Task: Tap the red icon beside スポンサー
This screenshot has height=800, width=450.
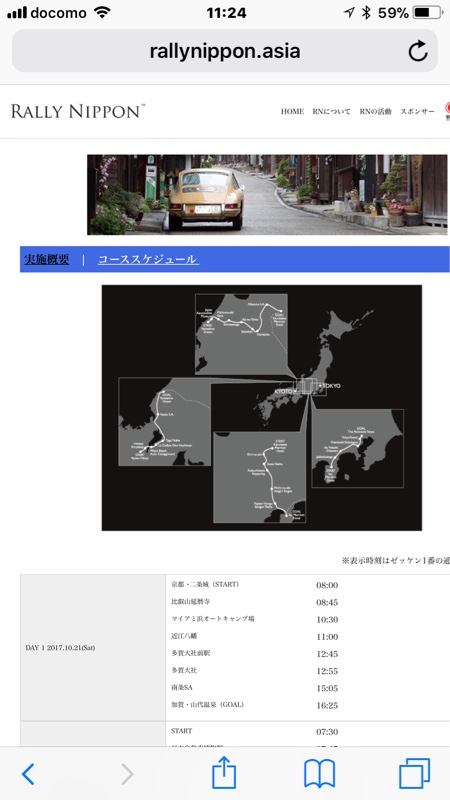Action: pyautogui.click(x=447, y=111)
